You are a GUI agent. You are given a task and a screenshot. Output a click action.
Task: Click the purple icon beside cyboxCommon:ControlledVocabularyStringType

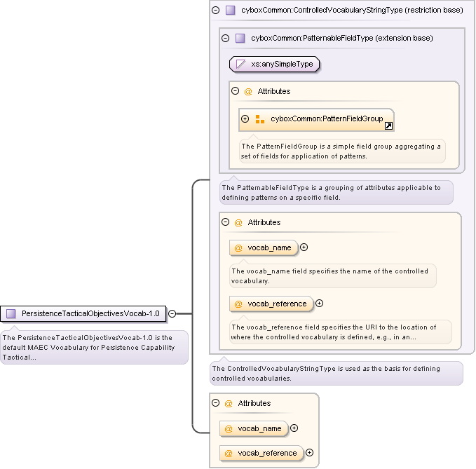click(x=231, y=11)
